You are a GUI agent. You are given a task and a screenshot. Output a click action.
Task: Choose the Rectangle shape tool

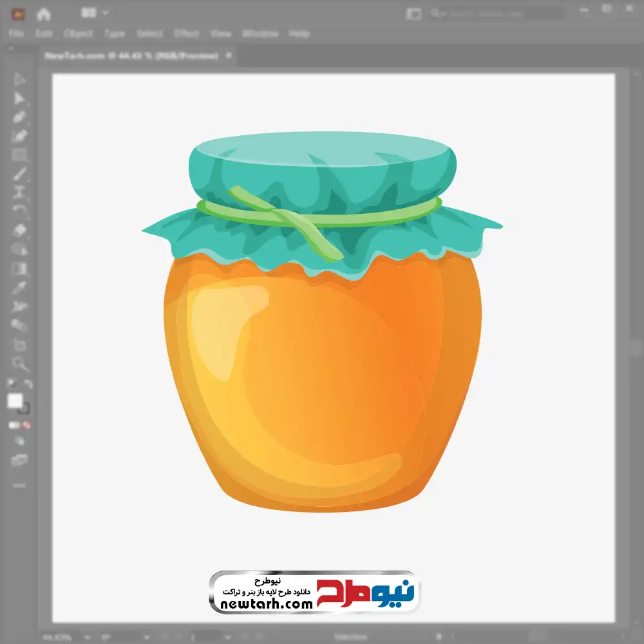[x=19, y=155]
